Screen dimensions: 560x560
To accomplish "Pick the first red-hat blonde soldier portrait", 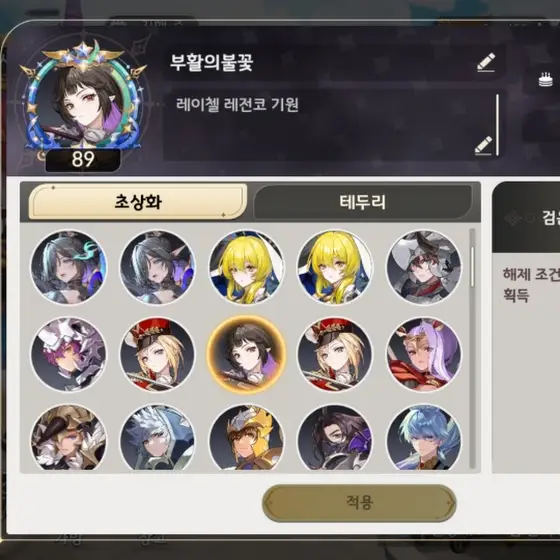I will click(x=157, y=354).
